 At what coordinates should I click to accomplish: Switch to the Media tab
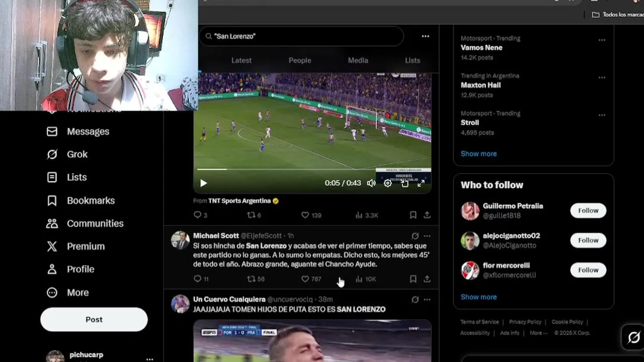358,60
